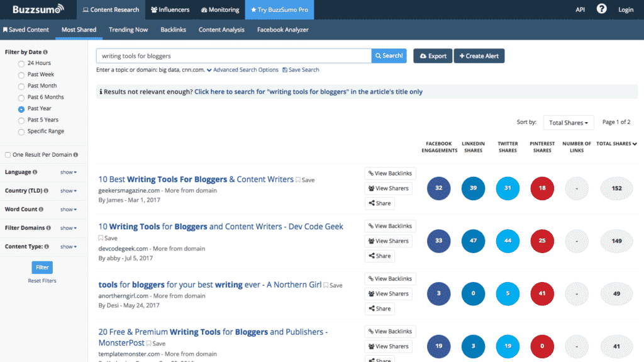The width and height of the screenshot is (644, 362).
Task: Open the Total Shares sort dropdown
Action: (569, 123)
